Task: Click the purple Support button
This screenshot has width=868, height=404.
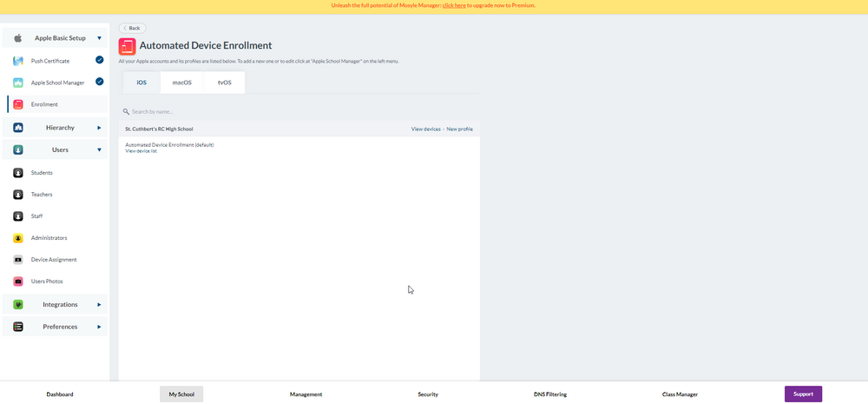Action: pos(803,394)
